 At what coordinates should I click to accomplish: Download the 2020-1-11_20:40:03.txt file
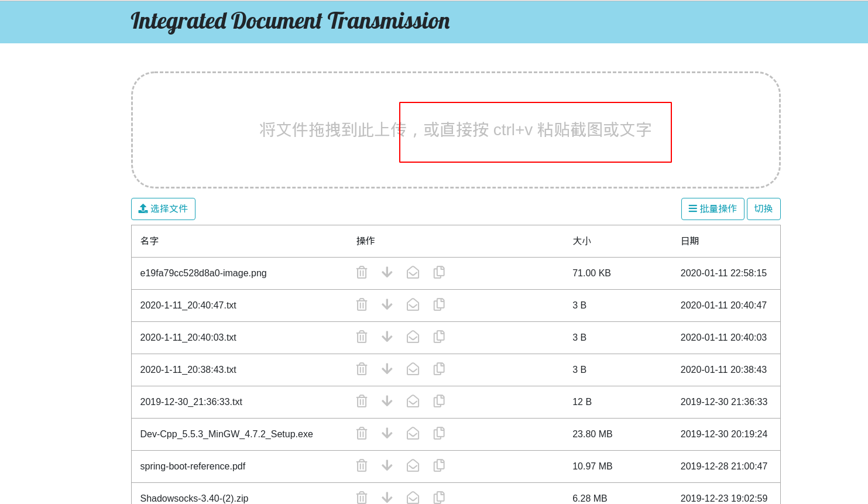coord(387,337)
